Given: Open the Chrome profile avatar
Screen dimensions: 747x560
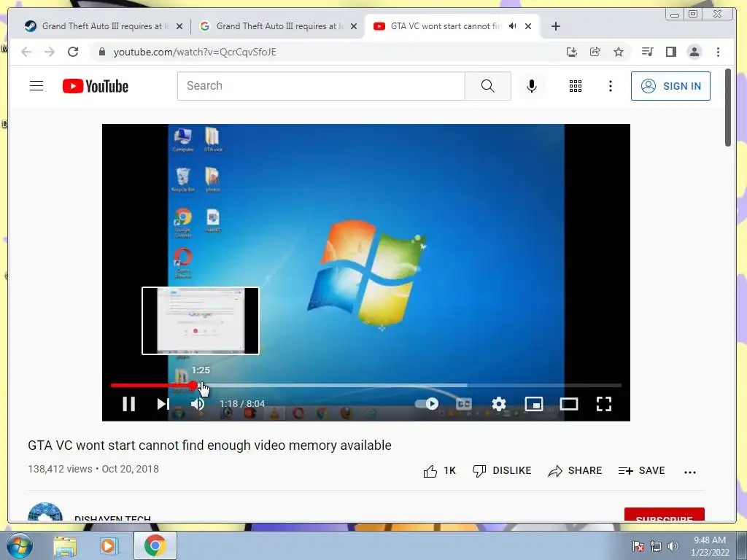Looking at the screenshot, I should (x=694, y=52).
